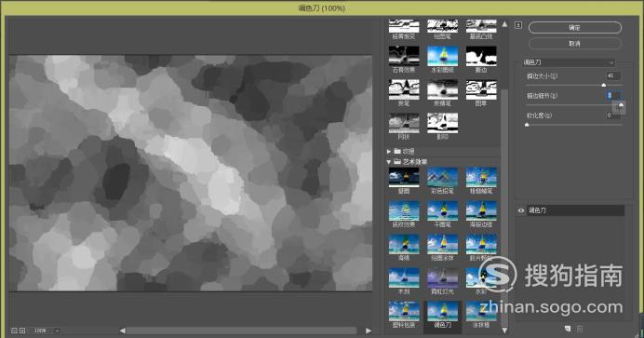The height and width of the screenshot is (338, 644).
Task: Click the 软化度 slider handle
Action: point(527,125)
